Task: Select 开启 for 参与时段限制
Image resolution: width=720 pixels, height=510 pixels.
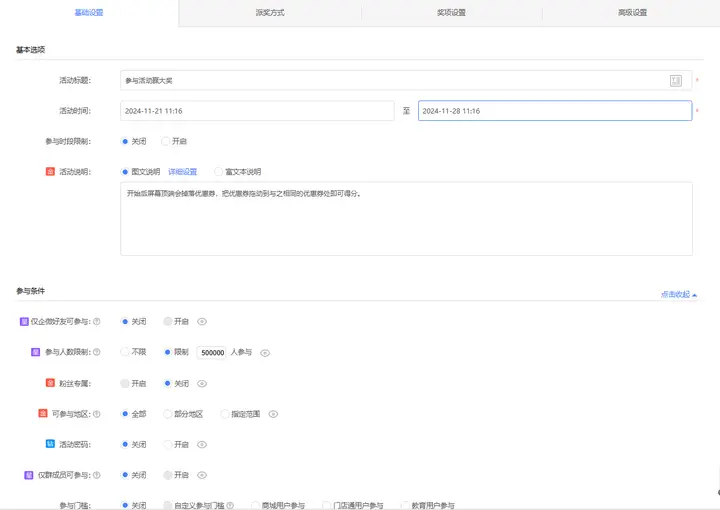Action: (165, 141)
